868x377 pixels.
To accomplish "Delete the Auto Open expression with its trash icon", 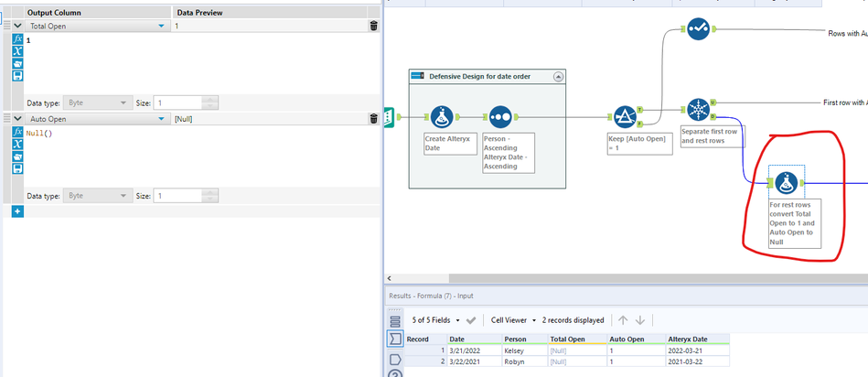I will pos(374,118).
